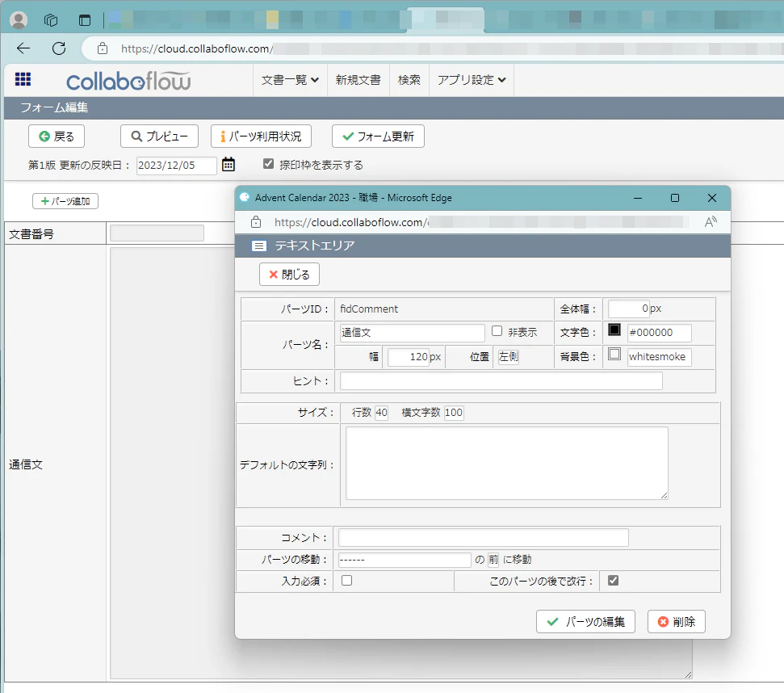This screenshot has height=693, width=784.
Task: Maximize the Advent Calendar popup window
Action: [x=675, y=198]
